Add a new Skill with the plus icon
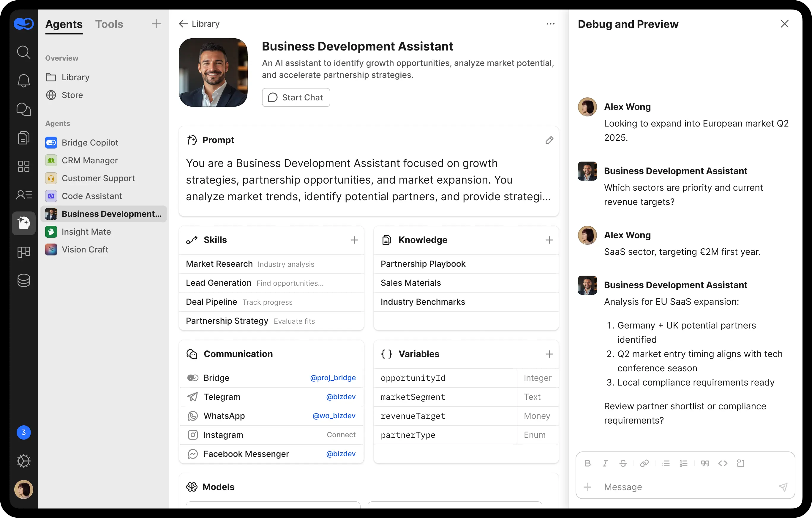The image size is (812, 518). click(x=354, y=240)
